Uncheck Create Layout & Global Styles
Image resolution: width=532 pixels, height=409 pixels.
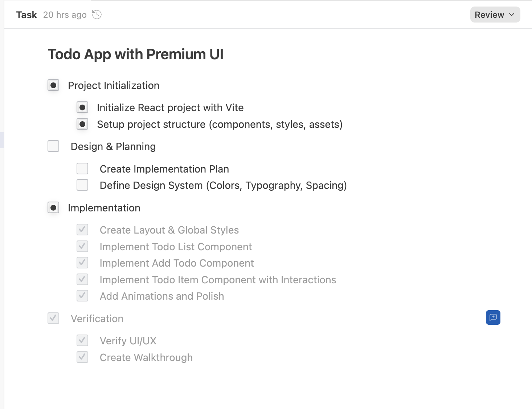(x=82, y=230)
